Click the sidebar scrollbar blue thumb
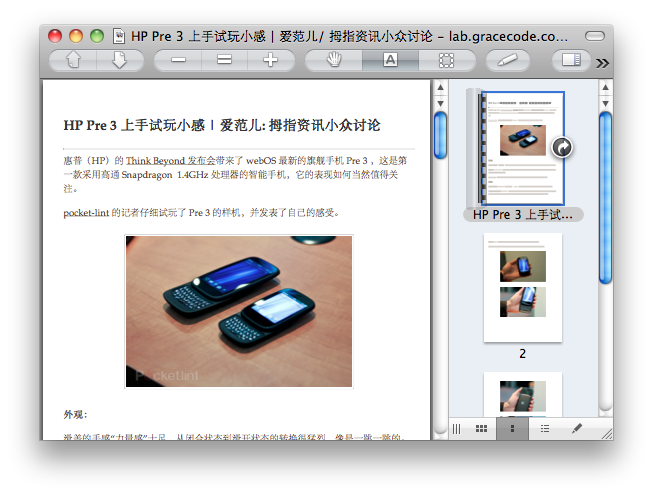Viewport: 653px width, 495px height. 606,198
